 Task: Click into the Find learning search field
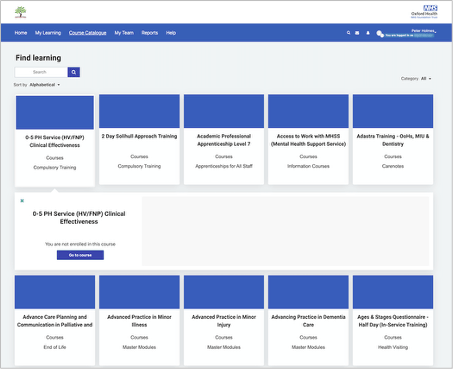[x=41, y=72]
